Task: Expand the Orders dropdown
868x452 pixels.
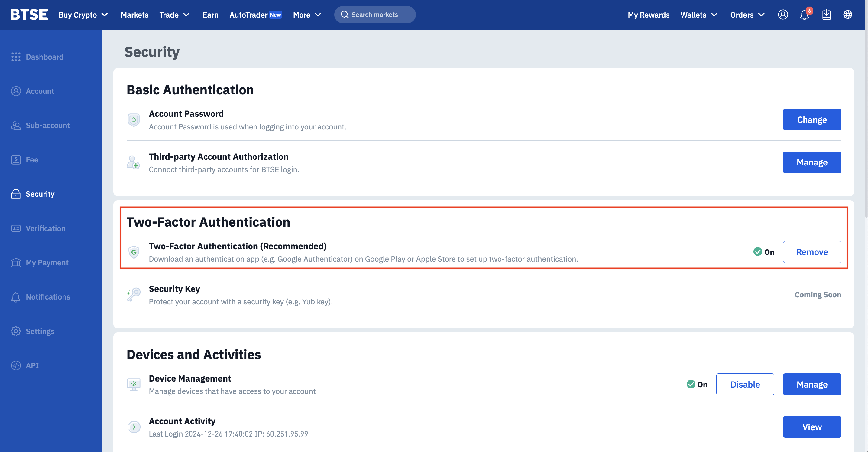Action: click(747, 15)
